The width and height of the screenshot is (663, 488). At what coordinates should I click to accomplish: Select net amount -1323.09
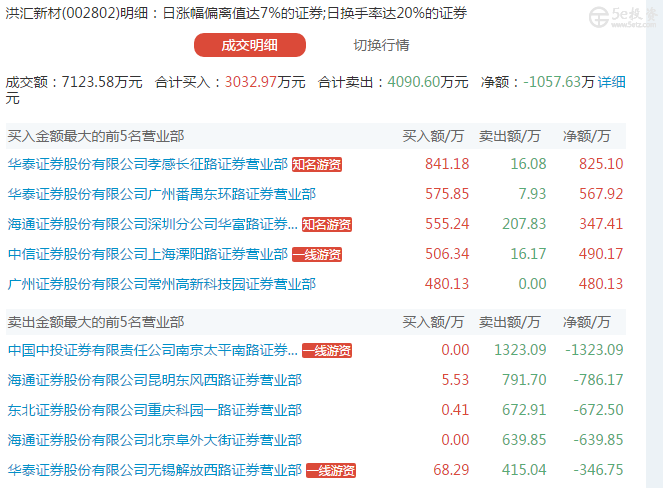[x=594, y=350]
